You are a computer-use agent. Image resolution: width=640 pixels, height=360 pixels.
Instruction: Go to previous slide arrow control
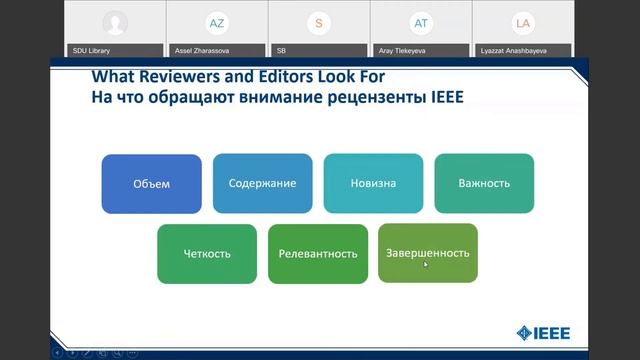58,352
